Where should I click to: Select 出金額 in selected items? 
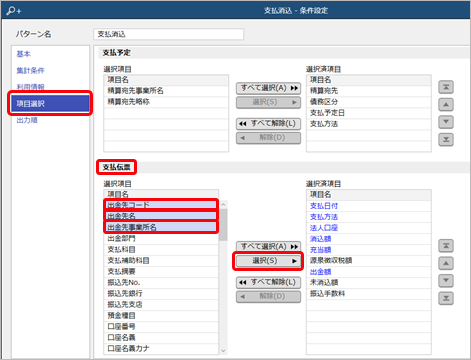coord(369,272)
